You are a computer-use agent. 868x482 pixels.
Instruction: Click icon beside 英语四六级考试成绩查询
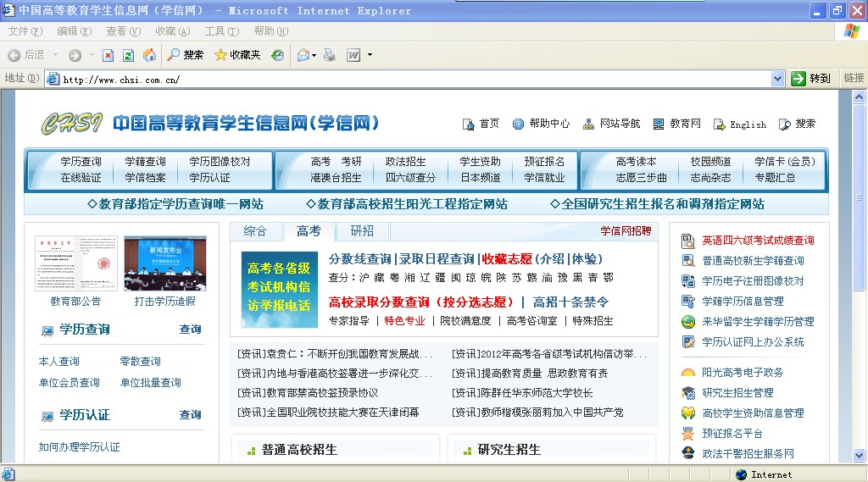(x=688, y=241)
